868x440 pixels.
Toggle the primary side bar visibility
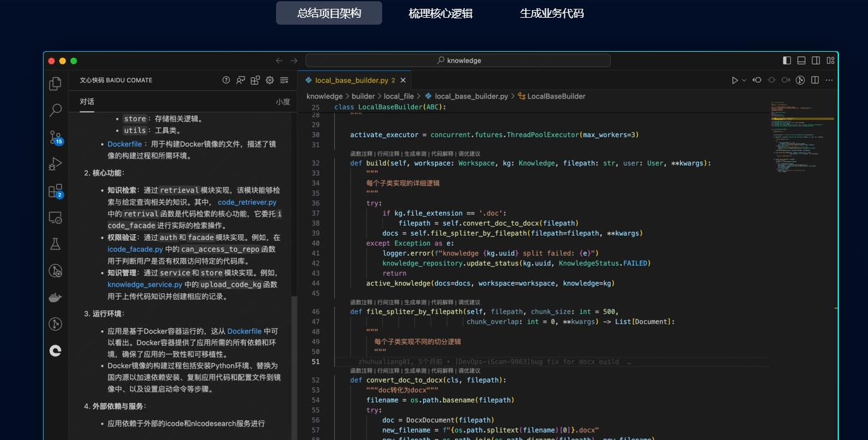tap(787, 61)
